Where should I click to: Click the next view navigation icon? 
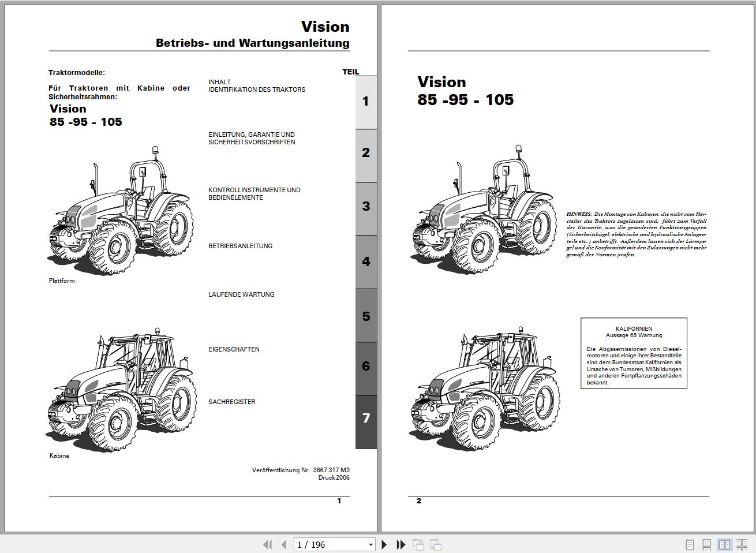pyautogui.click(x=436, y=544)
